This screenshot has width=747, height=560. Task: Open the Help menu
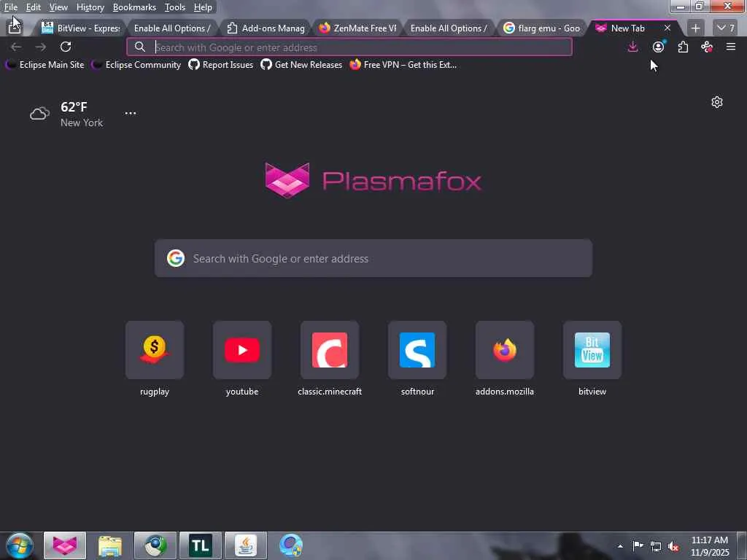point(203,7)
